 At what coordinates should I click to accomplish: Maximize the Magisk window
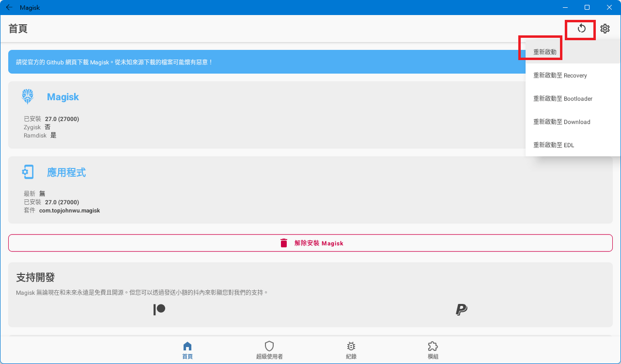click(x=587, y=7)
